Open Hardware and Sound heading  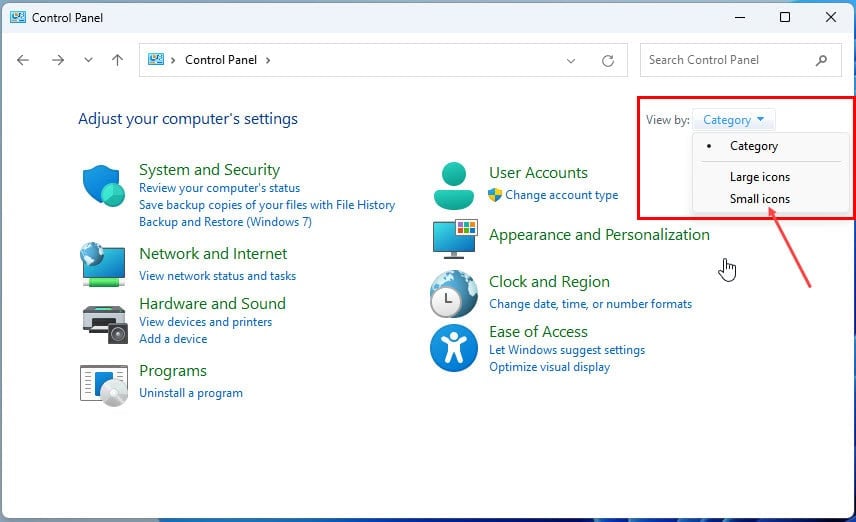[x=212, y=304]
